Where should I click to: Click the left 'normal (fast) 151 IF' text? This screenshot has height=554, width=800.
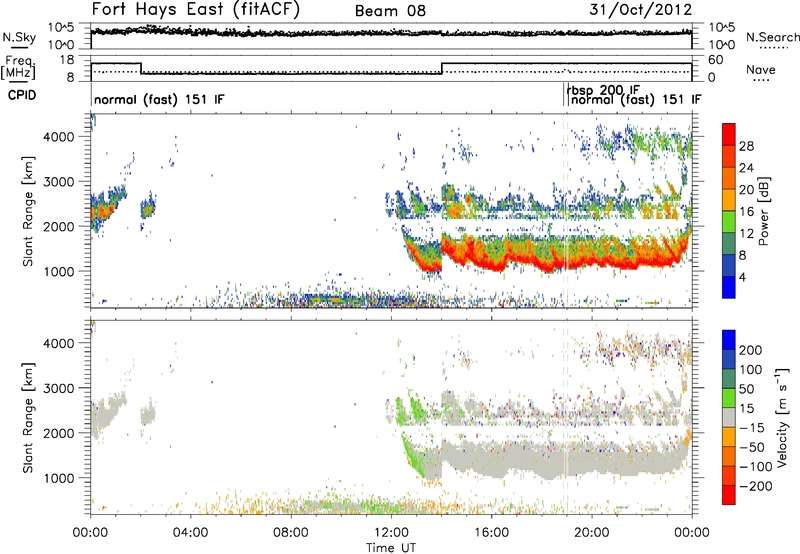159,99
